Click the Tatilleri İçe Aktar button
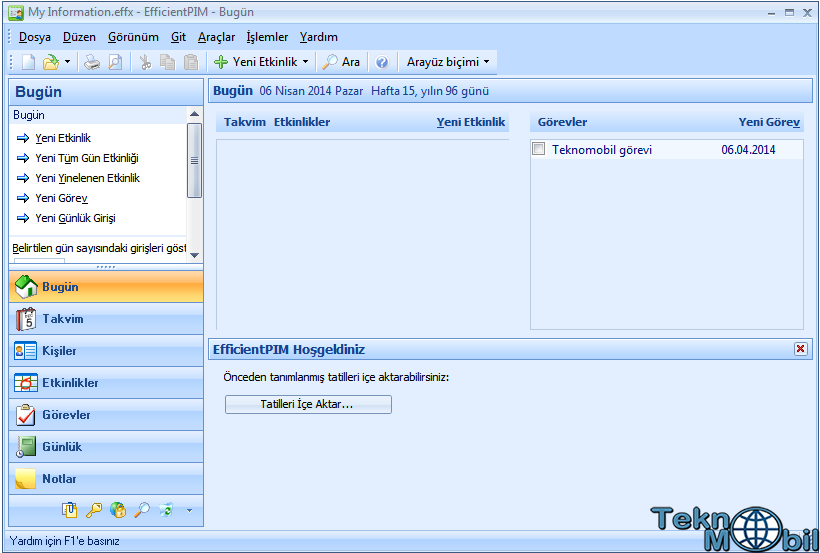Viewport: 820px width, 553px height. point(308,404)
